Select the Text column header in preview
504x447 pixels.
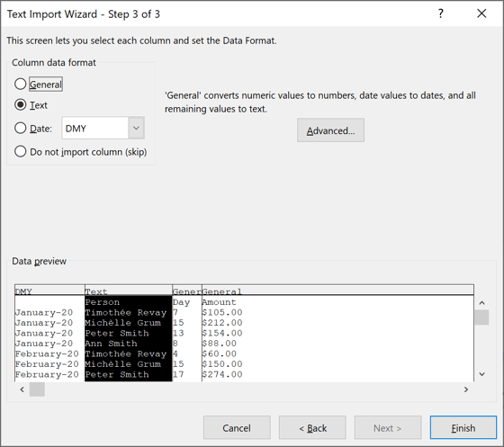pos(129,291)
